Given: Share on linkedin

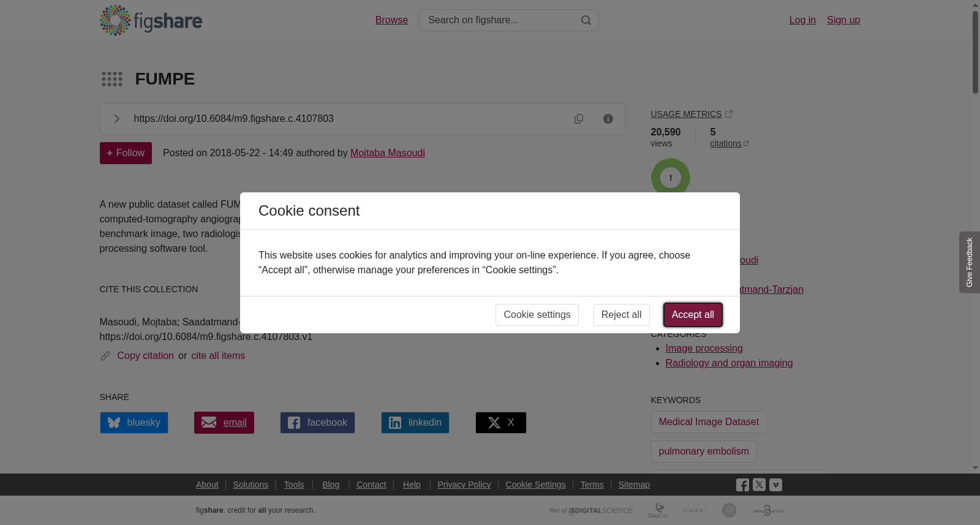Looking at the screenshot, I should [x=415, y=423].
